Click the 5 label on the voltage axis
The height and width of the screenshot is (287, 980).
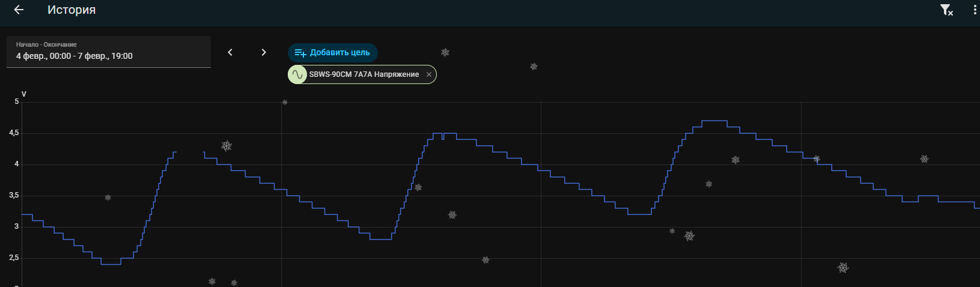(17, 101)
